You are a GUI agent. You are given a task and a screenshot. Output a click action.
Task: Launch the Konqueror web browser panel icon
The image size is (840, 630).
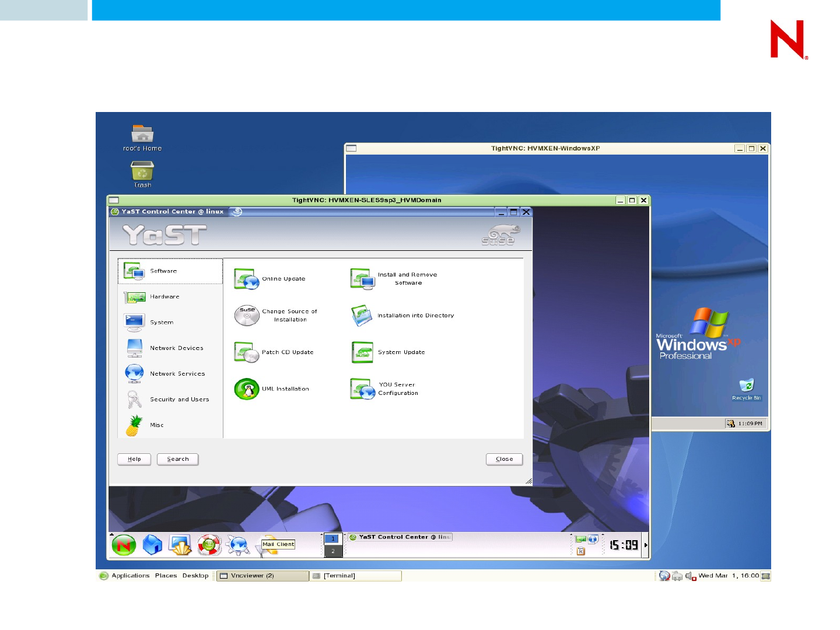(x=238, y=545)
